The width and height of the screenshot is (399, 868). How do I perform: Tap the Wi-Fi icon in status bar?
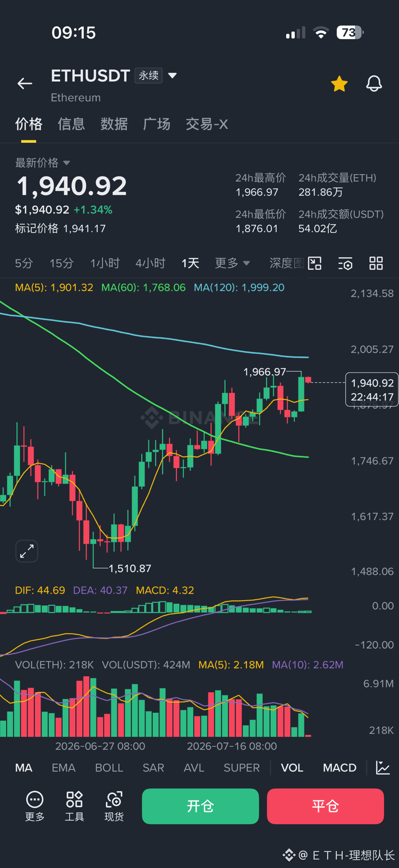point(321,33)
